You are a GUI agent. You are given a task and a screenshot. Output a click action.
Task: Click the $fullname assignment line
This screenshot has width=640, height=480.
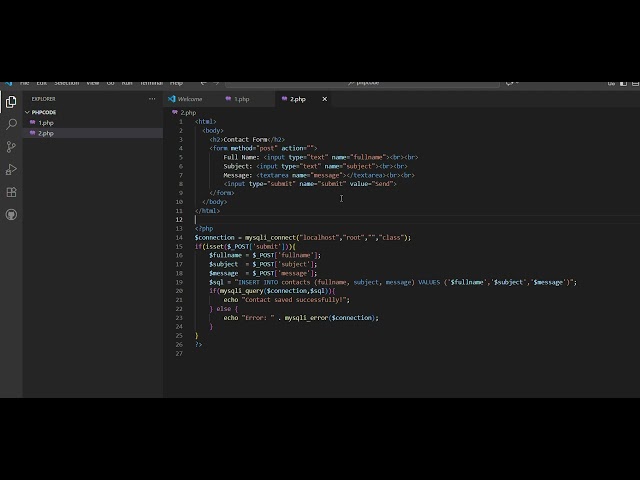pos(265,256)
